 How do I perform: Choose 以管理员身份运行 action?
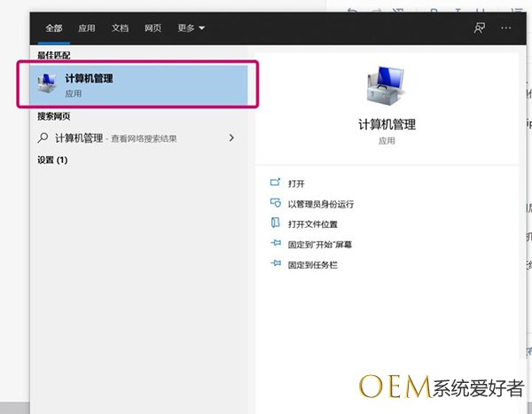coord(320,204)
